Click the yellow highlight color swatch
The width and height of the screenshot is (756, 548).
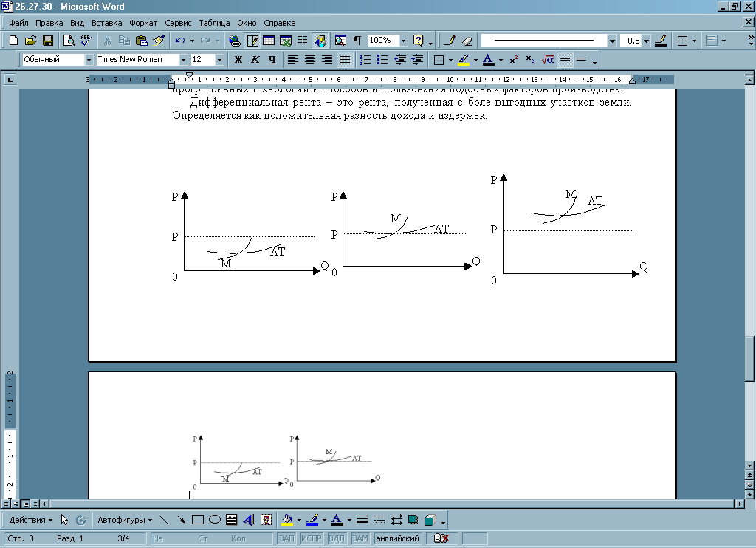pos(463,59)
